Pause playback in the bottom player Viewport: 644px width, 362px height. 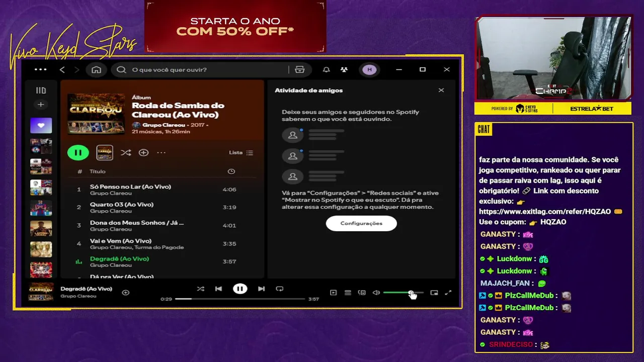240,289
